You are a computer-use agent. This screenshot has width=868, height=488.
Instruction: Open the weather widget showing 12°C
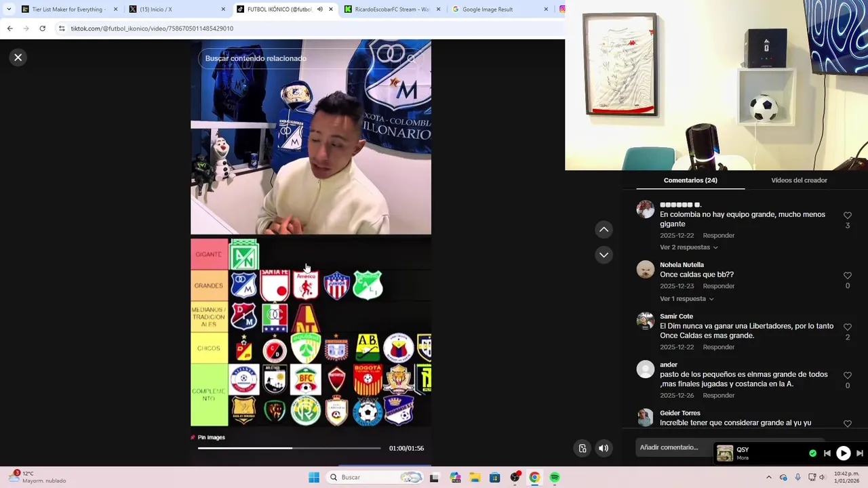37,477
